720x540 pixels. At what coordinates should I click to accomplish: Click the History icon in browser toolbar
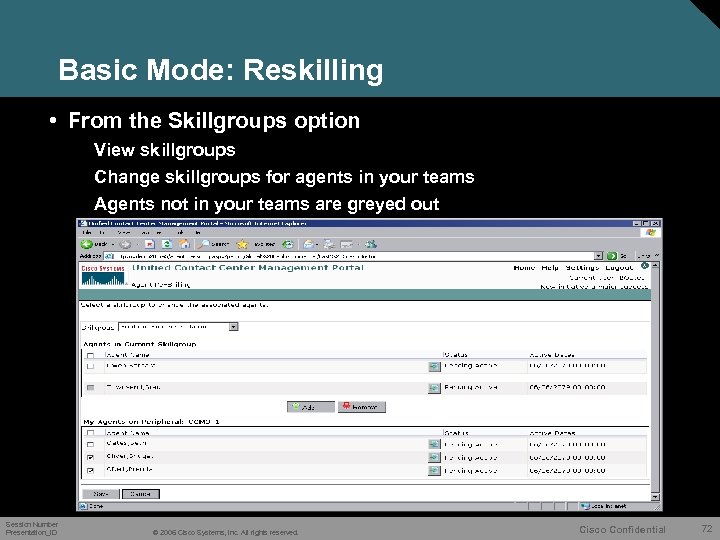tap(287, 244)
